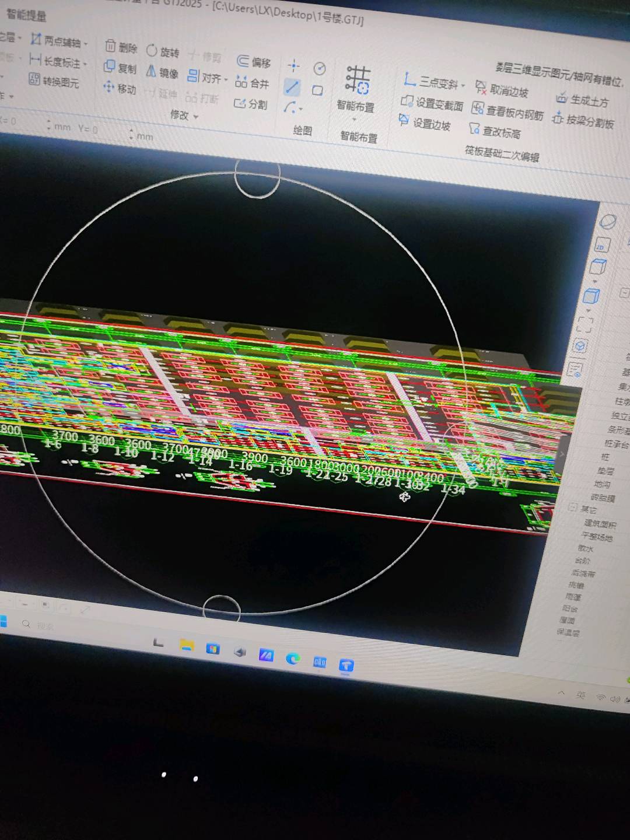The width and height of the screenshot is (630, 840).
Task: Select 建筑面积 in component tree
Action: pyautogui.click(x=600, y=524)
